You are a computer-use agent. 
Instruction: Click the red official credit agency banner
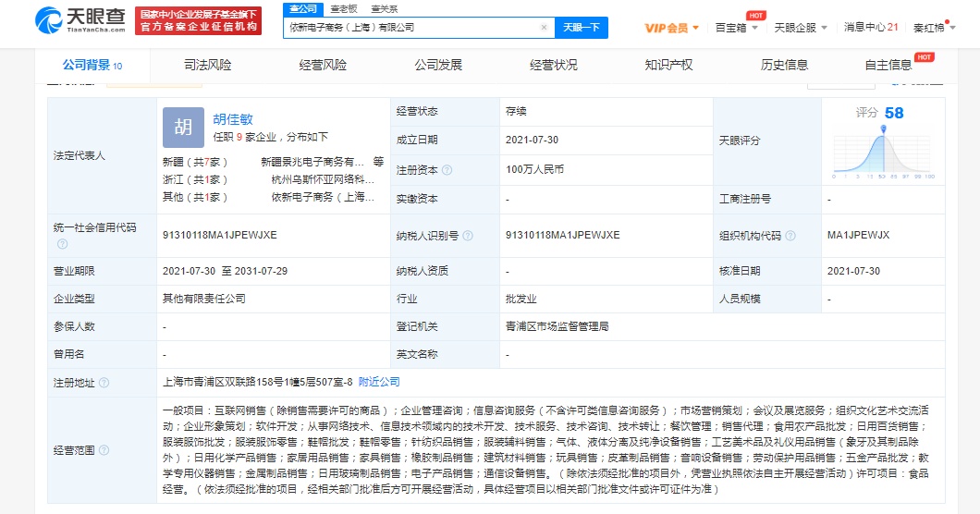pyautogui.click(x=199, y=20)
